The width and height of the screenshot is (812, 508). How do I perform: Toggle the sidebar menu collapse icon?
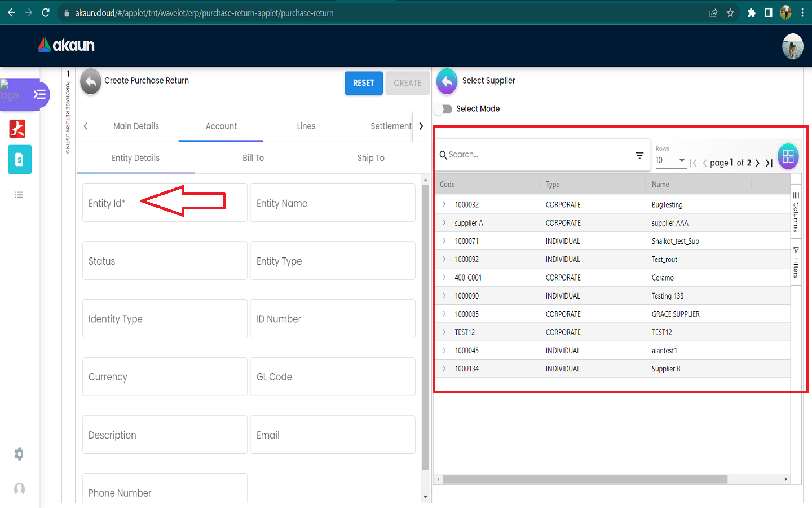[39, 94]
